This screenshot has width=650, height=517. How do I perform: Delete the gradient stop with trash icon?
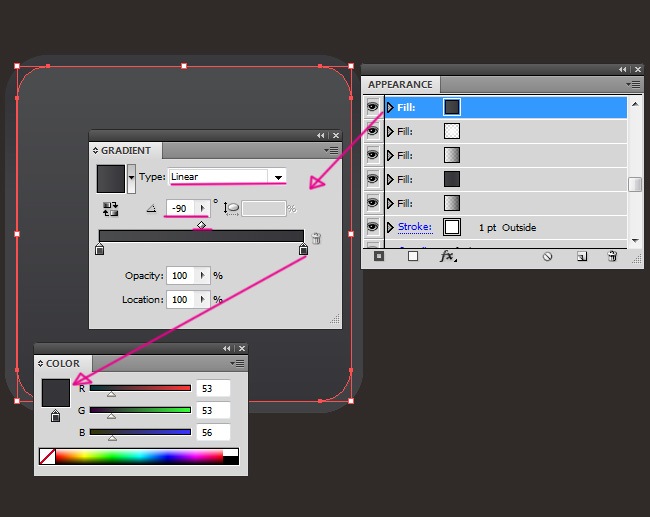(316, 238)
